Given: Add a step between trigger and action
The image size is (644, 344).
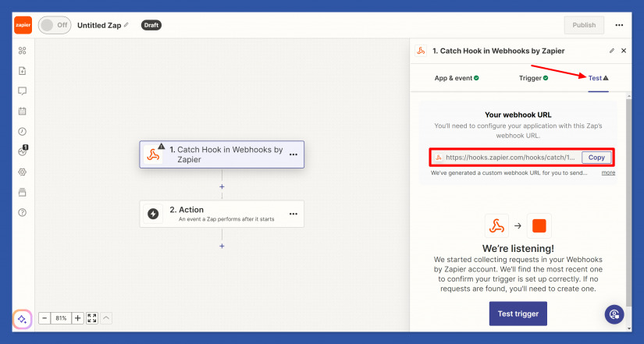Looking at the screenshot, I should pos(222,186).
